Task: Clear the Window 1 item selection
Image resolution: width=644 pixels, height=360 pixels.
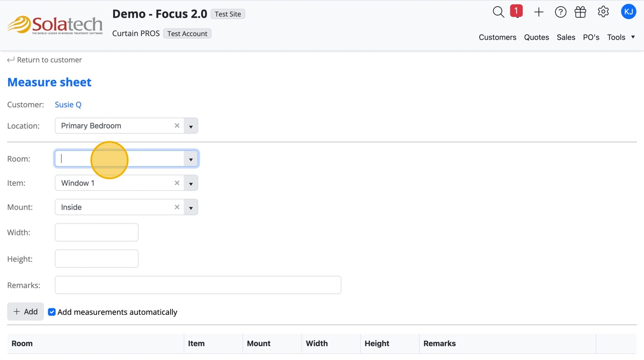Action: click(177, 183)
